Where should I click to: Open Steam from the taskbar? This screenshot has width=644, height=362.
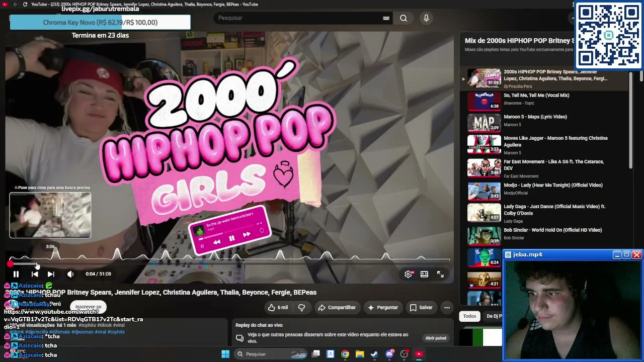(x=374, y=354)
